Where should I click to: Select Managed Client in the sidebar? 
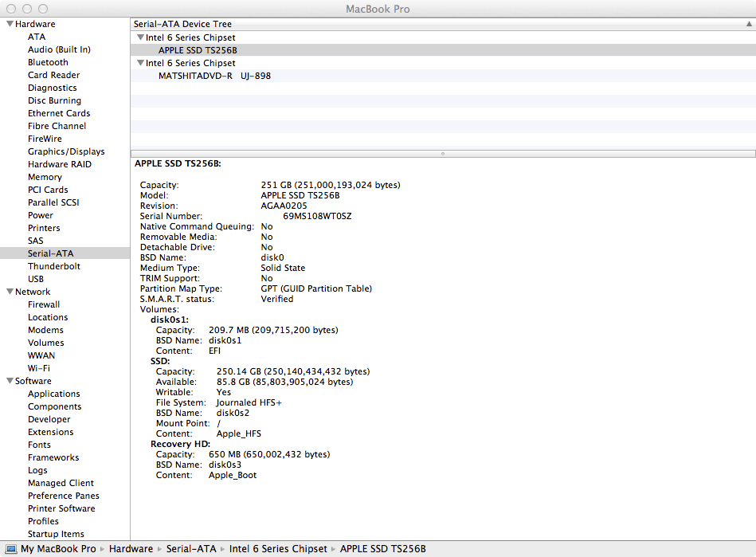point(61,483)
